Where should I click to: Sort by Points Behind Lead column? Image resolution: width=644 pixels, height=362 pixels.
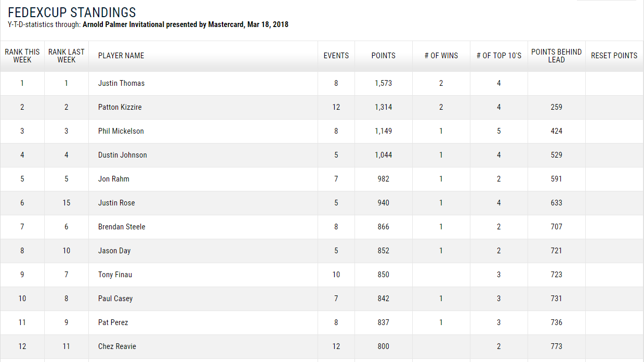pos(557,56)
